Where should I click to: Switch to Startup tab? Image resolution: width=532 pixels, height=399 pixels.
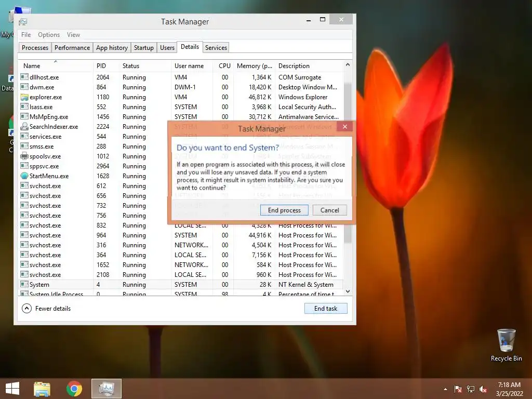143,47
